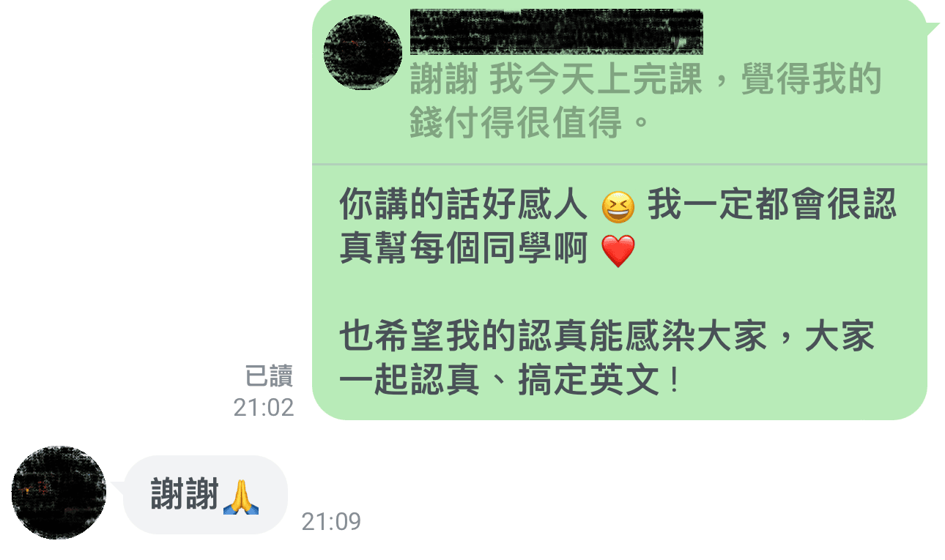Click the text 你講的話好感人
The height and width of the screenshot is (560, 945).
pos(463,206)
